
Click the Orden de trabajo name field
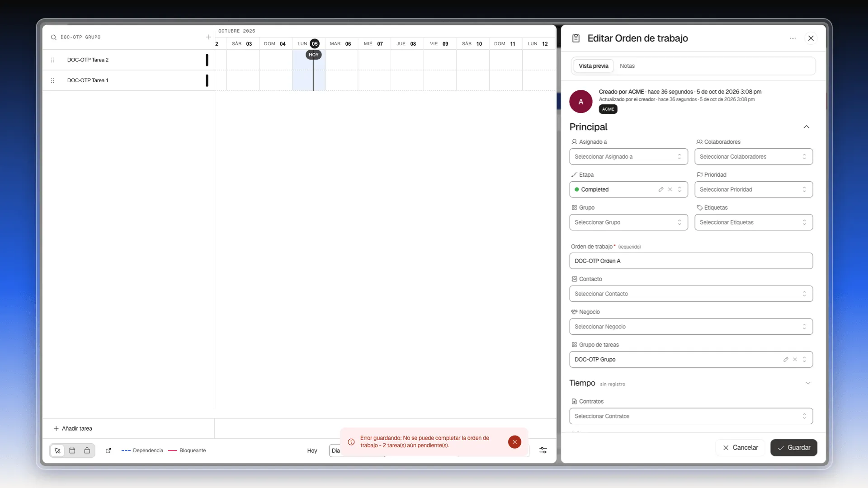tap(691, 261)
